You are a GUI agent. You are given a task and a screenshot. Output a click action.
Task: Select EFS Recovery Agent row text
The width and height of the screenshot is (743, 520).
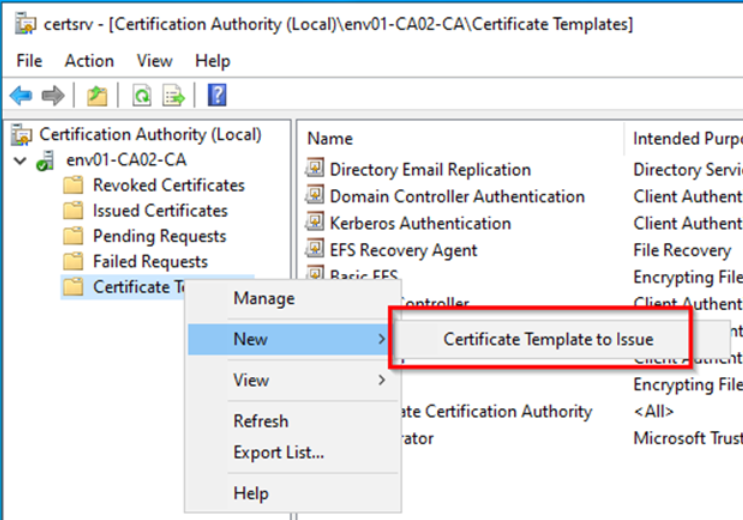tap(403, 250)
